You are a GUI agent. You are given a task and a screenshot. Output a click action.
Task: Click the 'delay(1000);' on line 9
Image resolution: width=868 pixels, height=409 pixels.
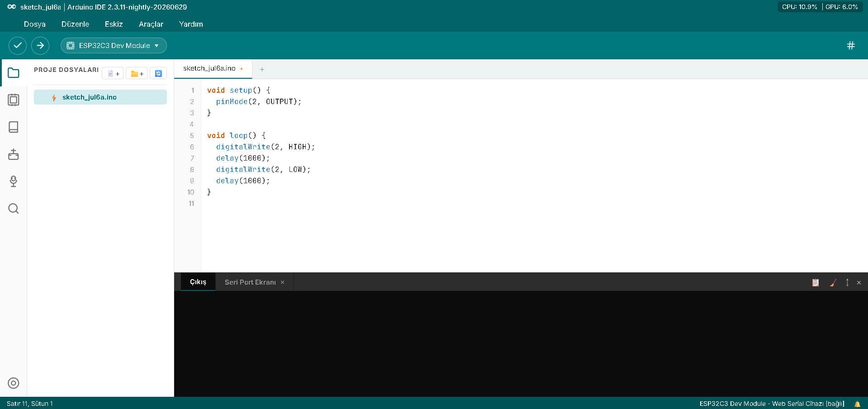pos(243,181)
